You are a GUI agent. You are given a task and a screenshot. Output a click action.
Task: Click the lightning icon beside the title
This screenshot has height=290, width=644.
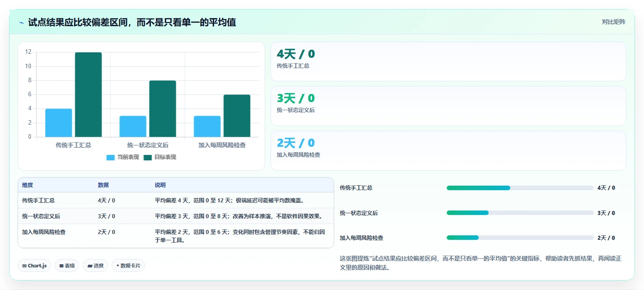coord(22,23)
